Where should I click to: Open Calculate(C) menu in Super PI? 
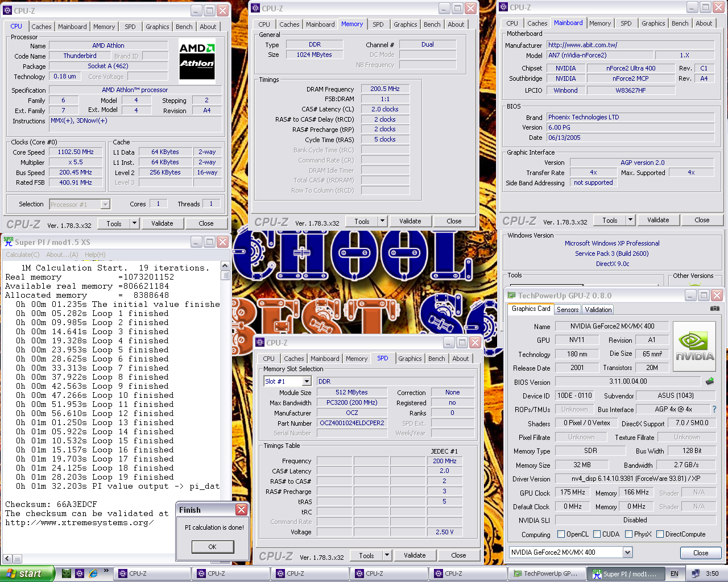pos(23,255)
